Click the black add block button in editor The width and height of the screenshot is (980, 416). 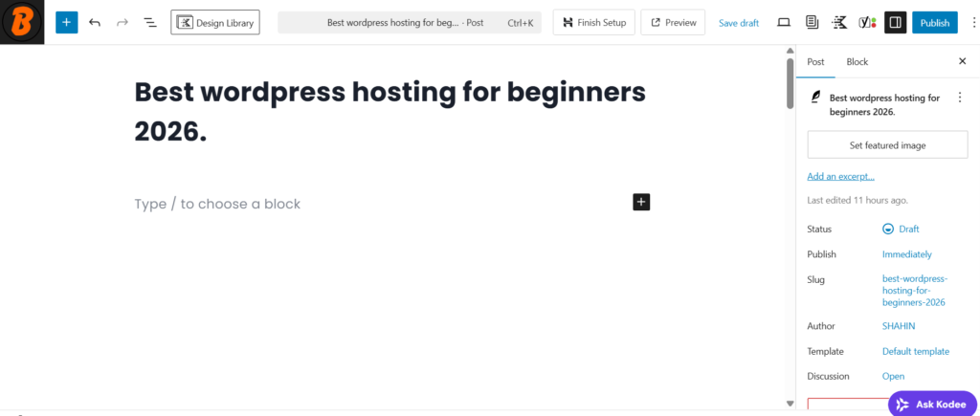pos(641,202)
